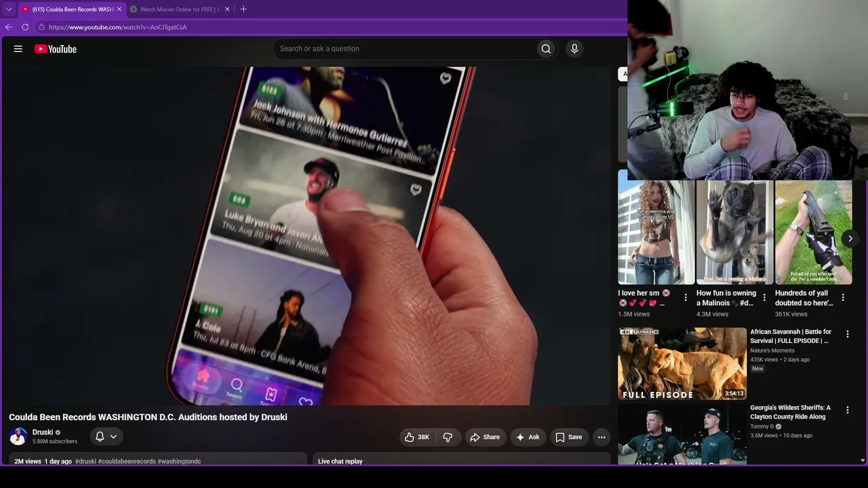Screen dimensions: 868x488
Task: Open Druski's channel avatar
Action: click(18, 436)
